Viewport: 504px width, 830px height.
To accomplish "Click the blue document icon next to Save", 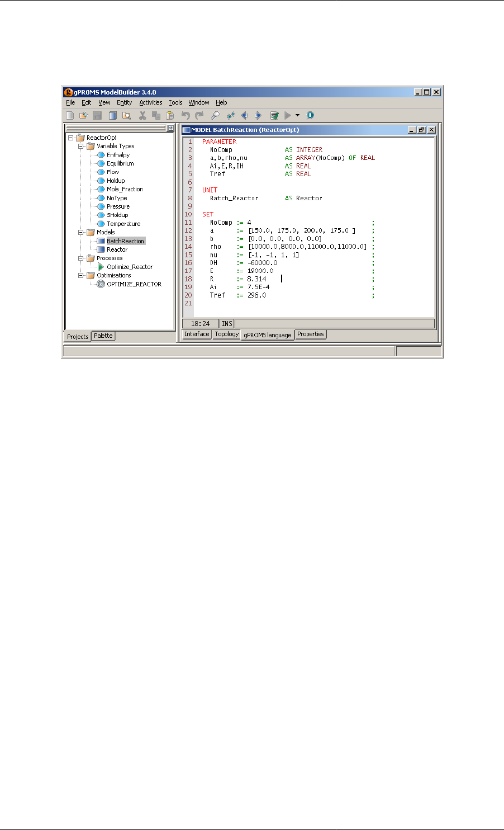I will click(x=112, y=115).
